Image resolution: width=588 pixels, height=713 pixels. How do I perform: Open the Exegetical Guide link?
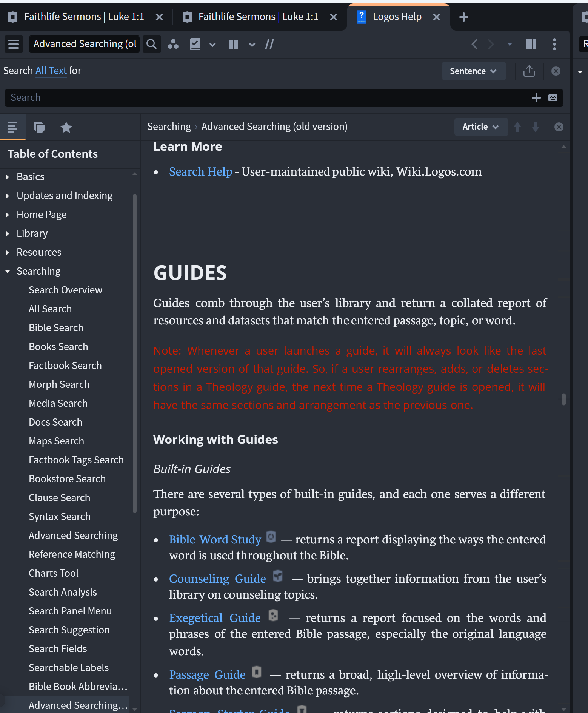(215, 618)
